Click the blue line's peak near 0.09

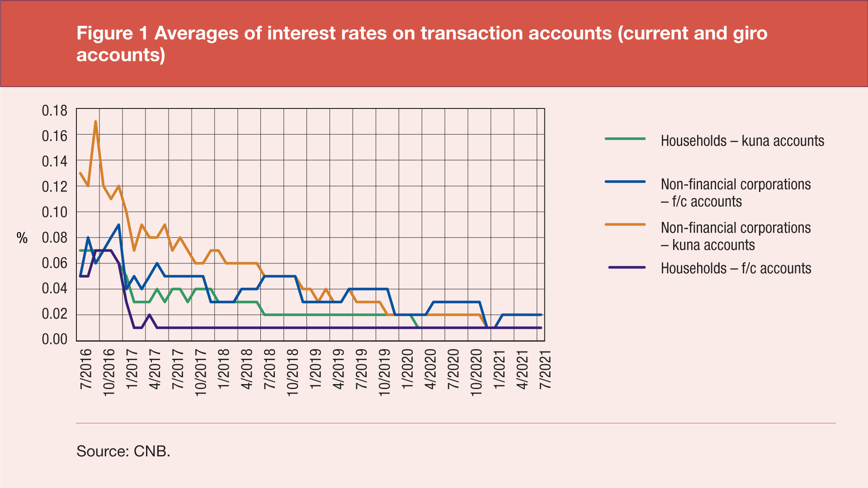click(x=118, y=225)
